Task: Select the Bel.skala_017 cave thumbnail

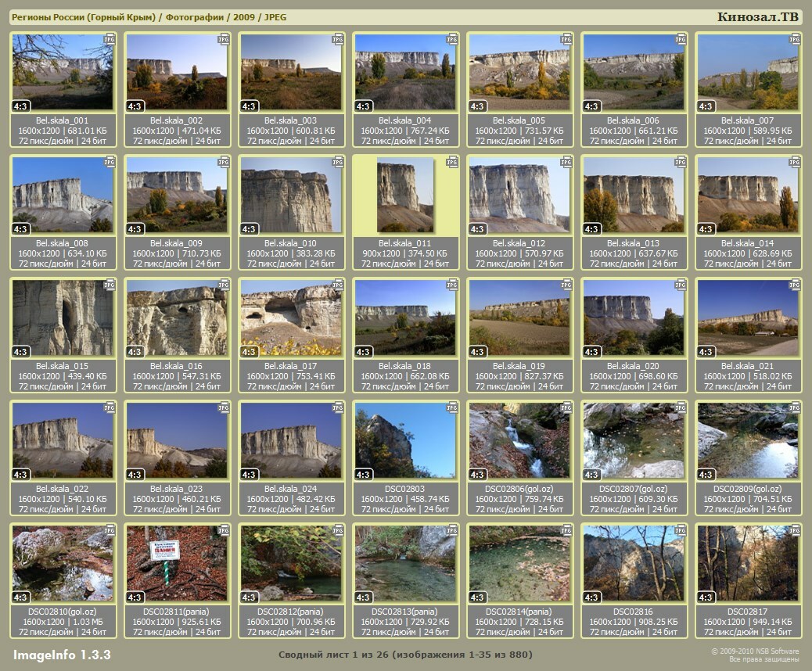Action: 291,318
